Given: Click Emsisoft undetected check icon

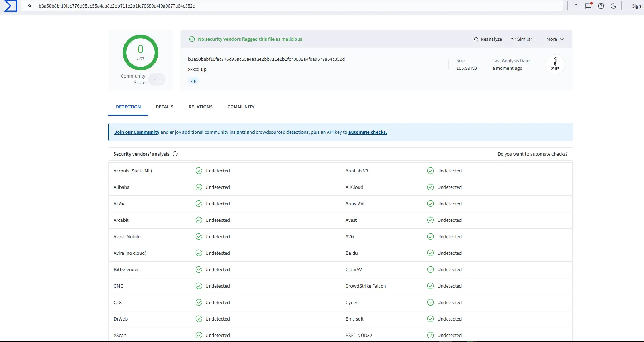Looking at the screenshot, I should [x=431, y=319].
